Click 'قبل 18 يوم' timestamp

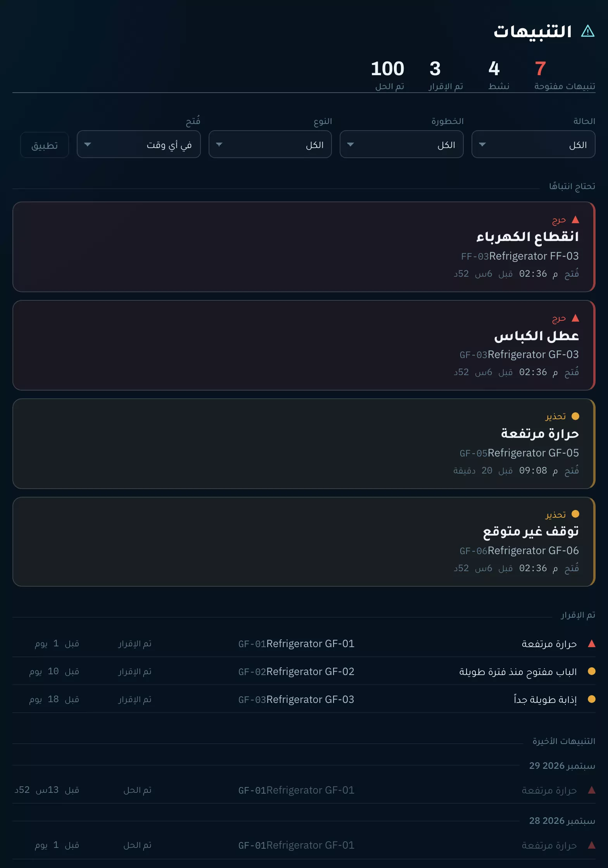click(54, 699)
